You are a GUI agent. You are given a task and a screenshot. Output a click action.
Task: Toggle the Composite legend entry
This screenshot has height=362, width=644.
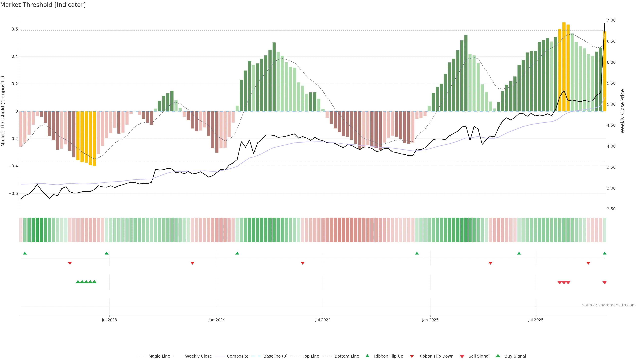pos(237,356)
